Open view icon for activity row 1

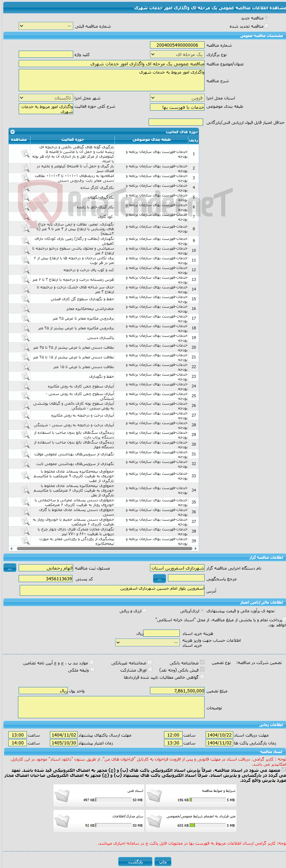click(x=25, y=154)
